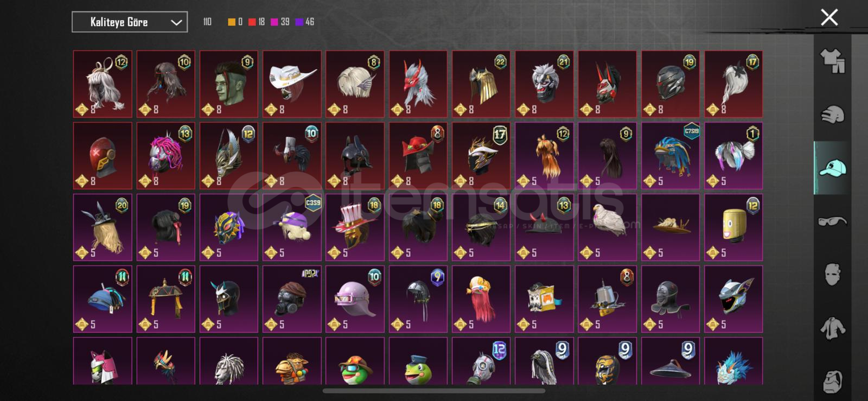Open the backpack category icon
868x401 pixels.
832,381
